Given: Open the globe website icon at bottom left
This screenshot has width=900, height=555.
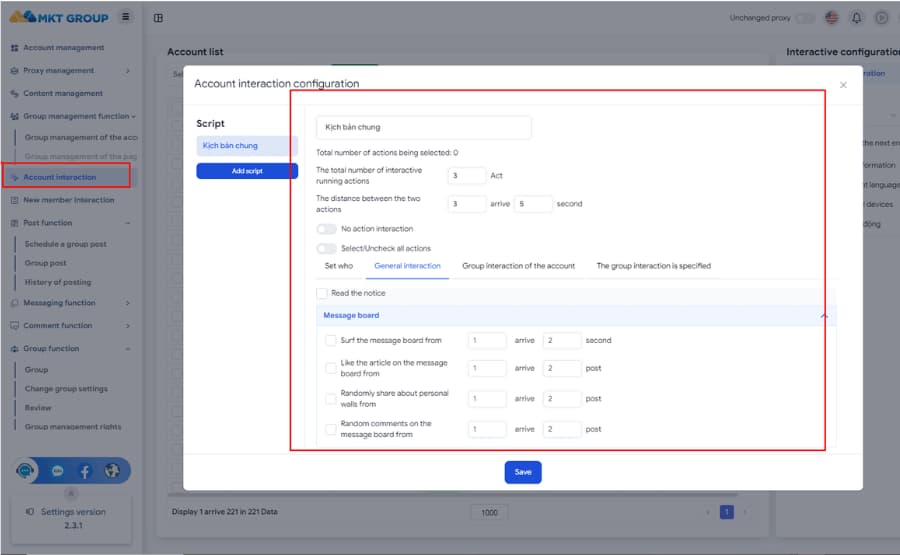Looking at the screenshot, I should point(112,471).
